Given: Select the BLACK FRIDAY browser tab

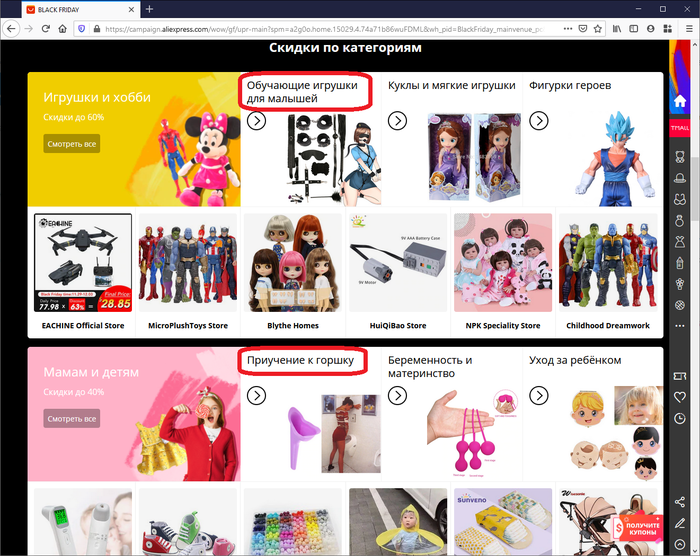Looking at the screenshot, I should click(x=70, y=9).
